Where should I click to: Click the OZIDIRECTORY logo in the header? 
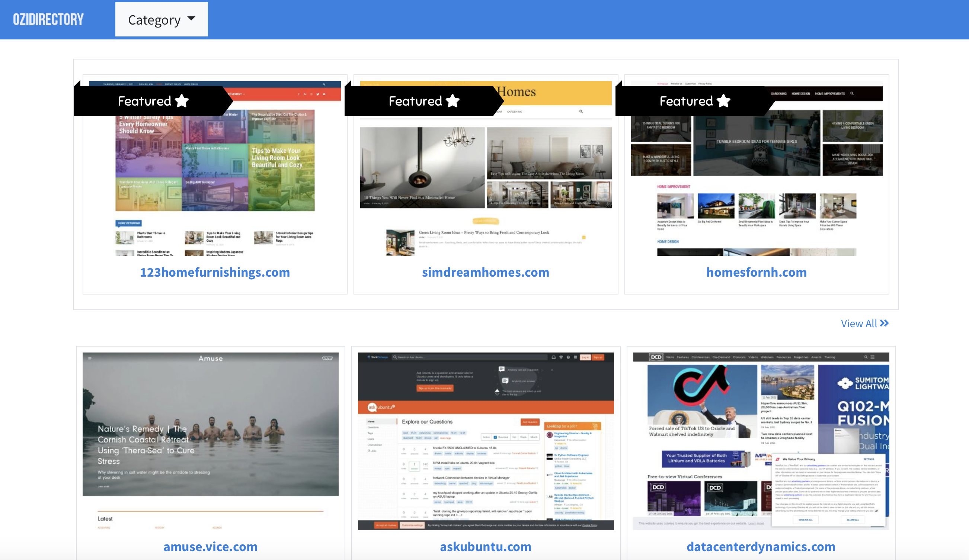click(48, 18)
